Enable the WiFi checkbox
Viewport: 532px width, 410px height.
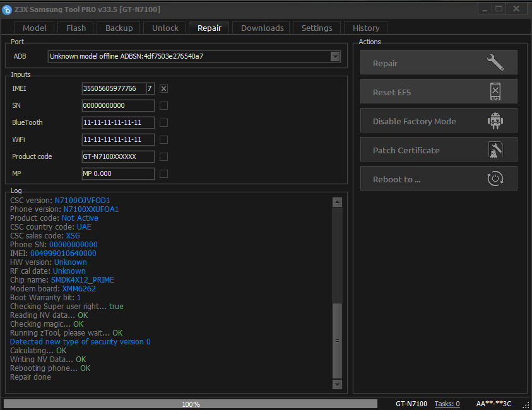tap(163, 140)
